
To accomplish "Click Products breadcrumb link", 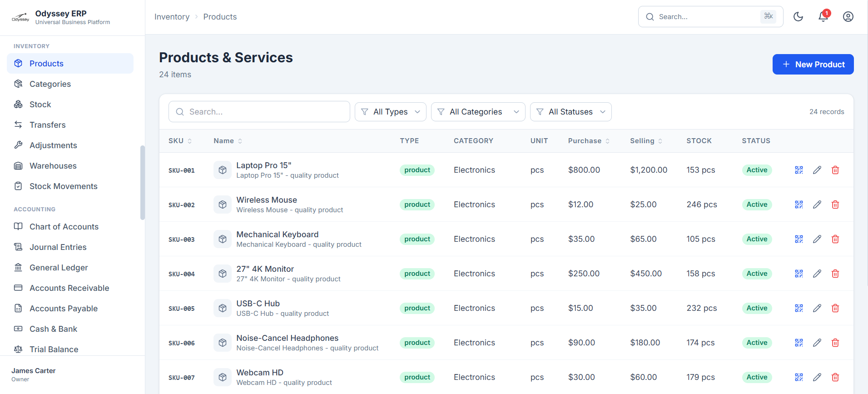I will 220,17.
